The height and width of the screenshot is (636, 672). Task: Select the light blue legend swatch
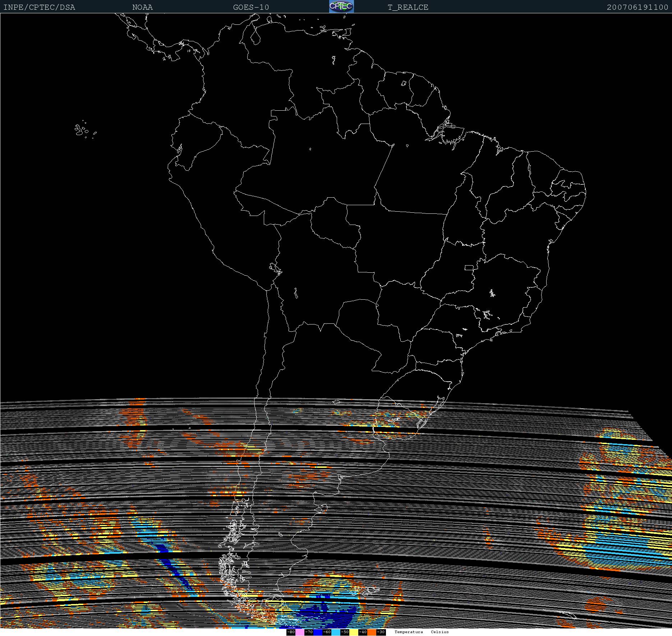(336, 632)
